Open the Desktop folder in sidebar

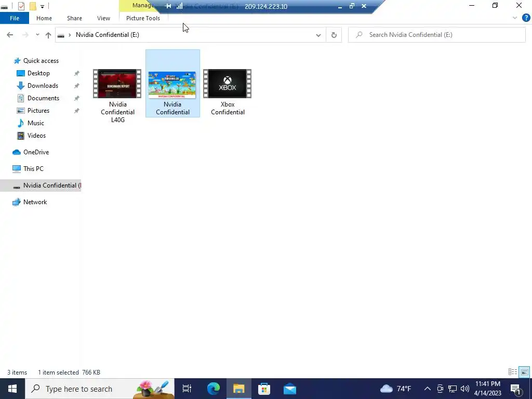(38, 73)
